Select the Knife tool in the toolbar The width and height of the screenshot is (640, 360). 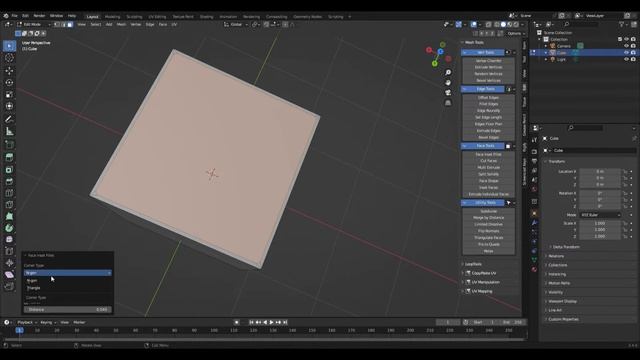9,204
